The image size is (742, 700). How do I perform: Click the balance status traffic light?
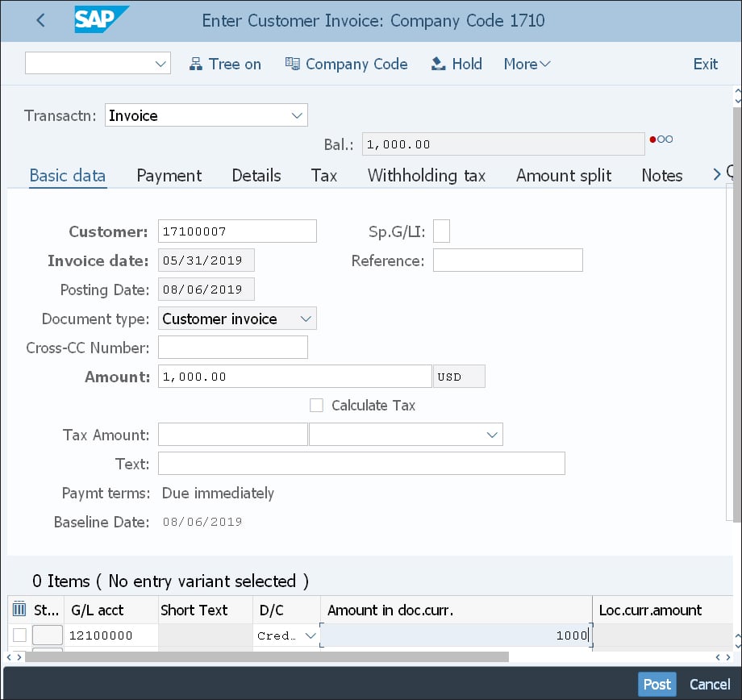pyautogui.click(x=661, y=140)
